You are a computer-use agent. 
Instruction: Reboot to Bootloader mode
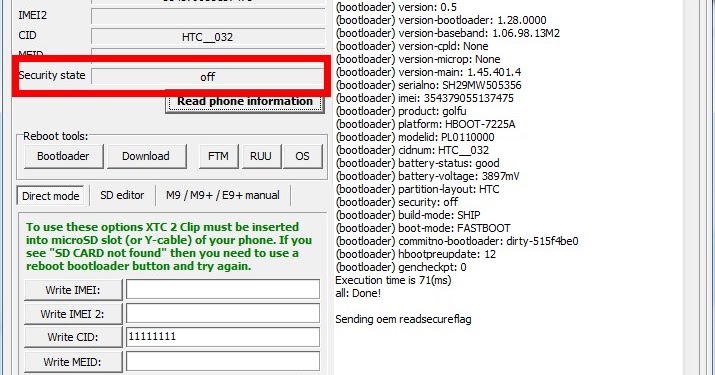click(x=63, y=156)
